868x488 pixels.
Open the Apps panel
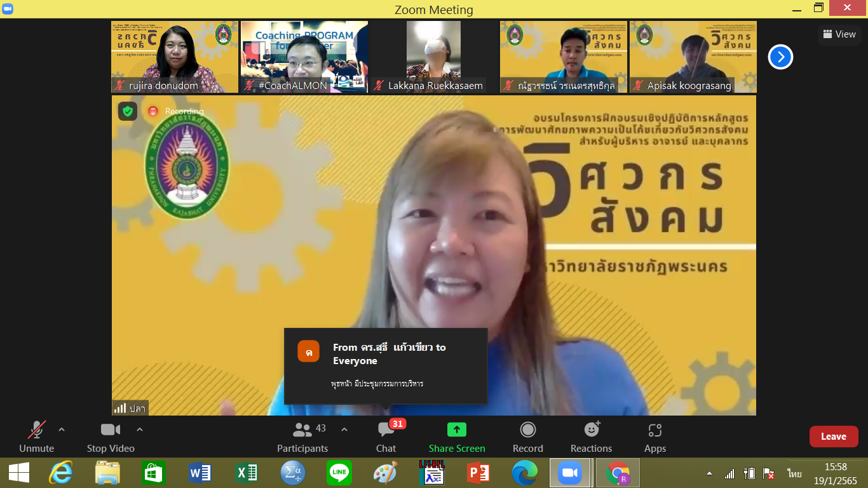655,437
